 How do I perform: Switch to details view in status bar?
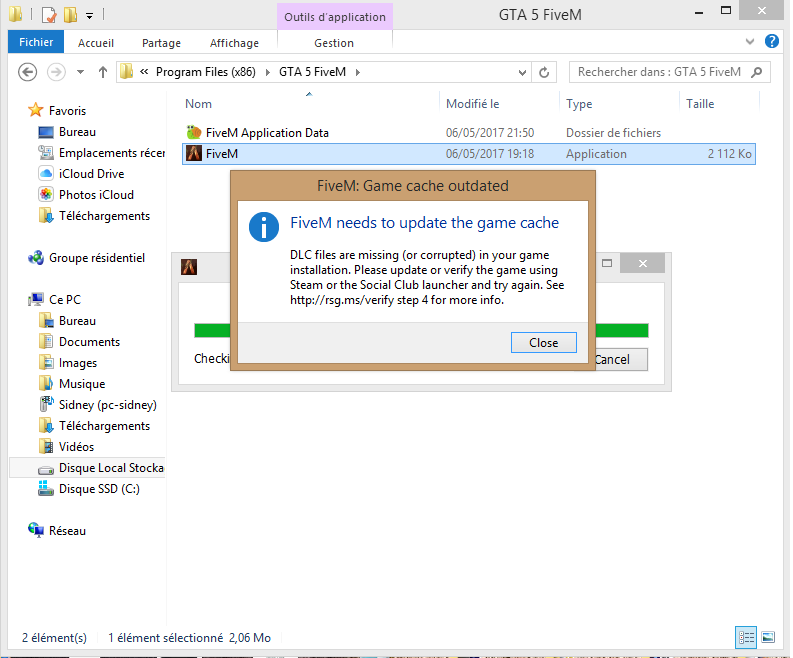(745, 637)
